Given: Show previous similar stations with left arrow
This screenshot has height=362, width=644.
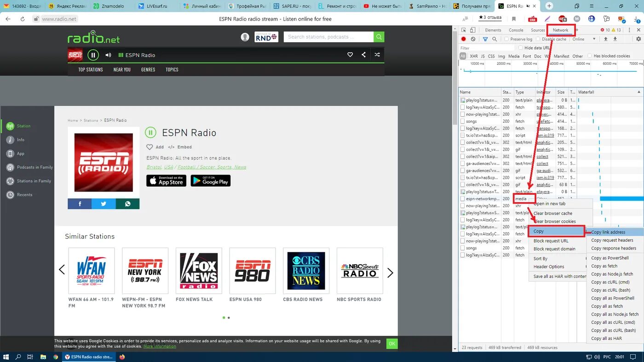Looking at the screenshot, I should tap(62, 270).
